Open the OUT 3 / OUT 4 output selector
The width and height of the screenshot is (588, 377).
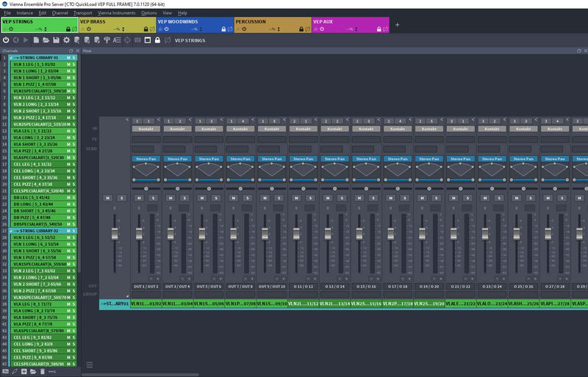pos(177,286)
